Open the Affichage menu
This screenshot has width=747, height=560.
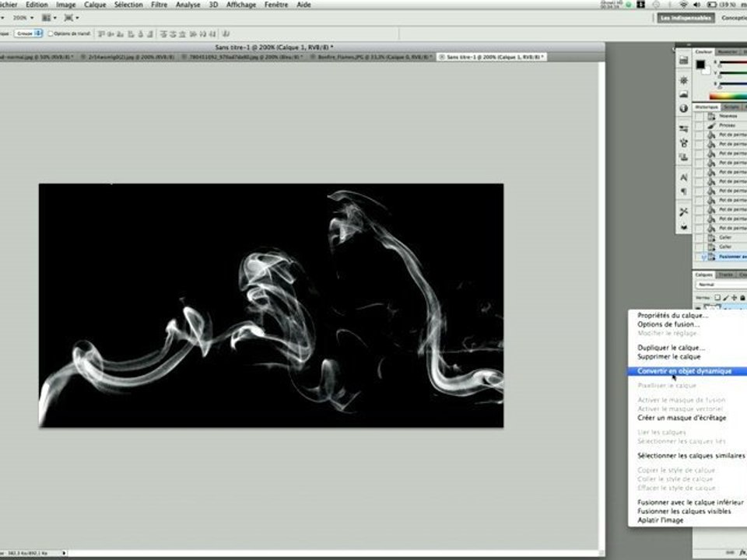click(241, 5)
